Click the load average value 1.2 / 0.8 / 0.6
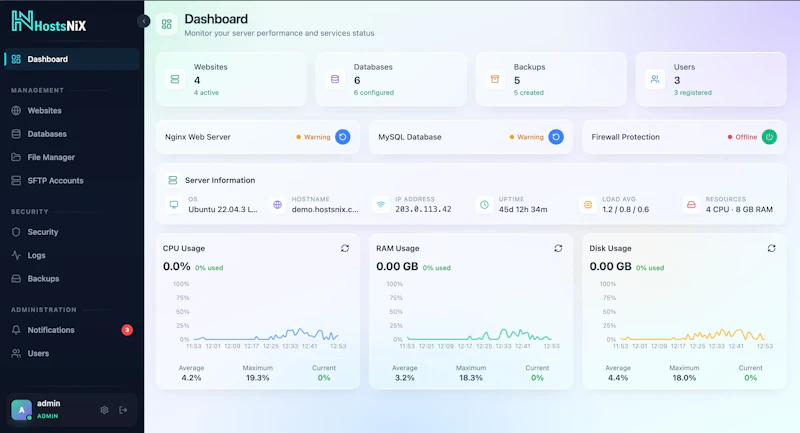This screenshot has height=433, width=800. (626, 209)
